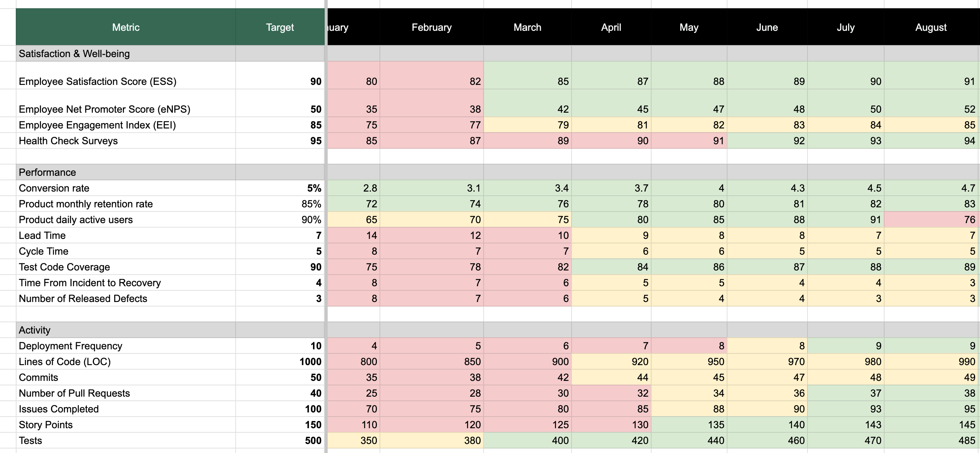980x453 pixels.
Task: Click Product monthly retention rate cell
Action: coord(126,204)
